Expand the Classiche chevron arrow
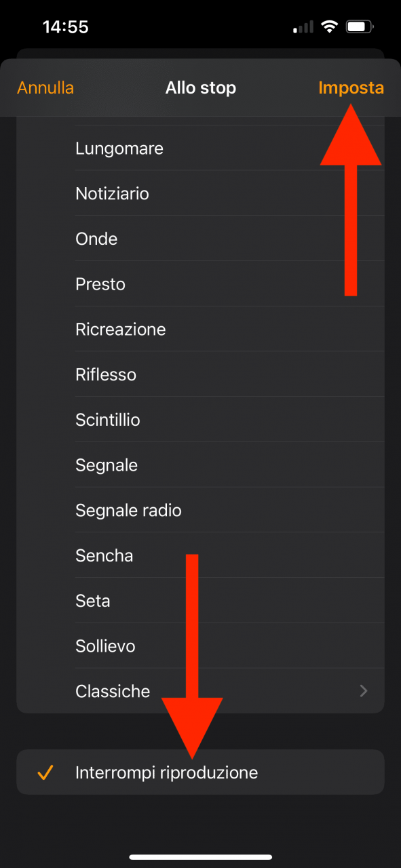401x868 pixels. [364, 691]
